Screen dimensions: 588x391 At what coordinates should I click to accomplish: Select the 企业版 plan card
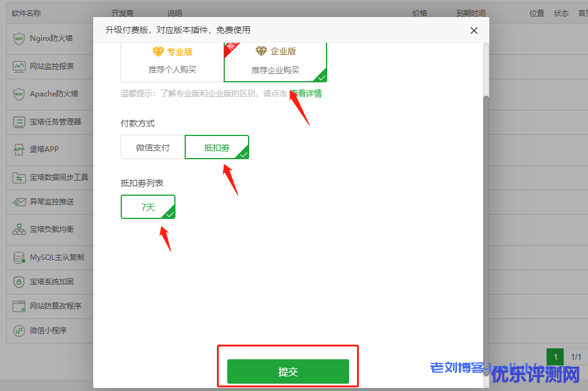[x=275, y=62]
